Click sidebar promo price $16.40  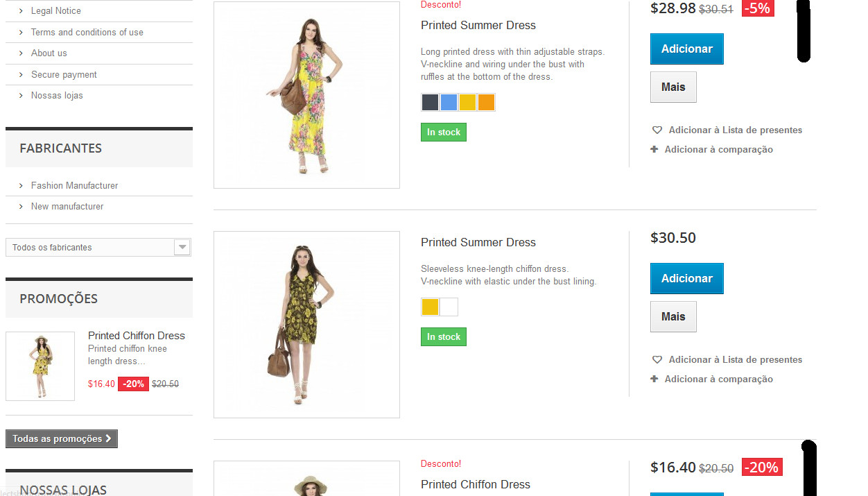tap(101, 384)
